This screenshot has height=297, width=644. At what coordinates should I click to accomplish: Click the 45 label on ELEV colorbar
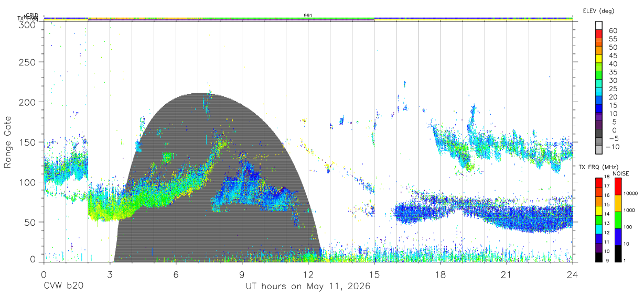[613, 56]
